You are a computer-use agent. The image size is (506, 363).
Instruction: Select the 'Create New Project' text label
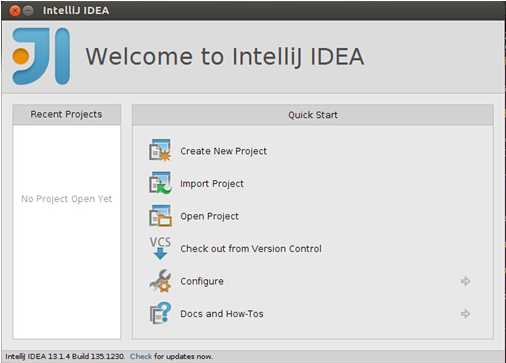(x=223, y=151)
